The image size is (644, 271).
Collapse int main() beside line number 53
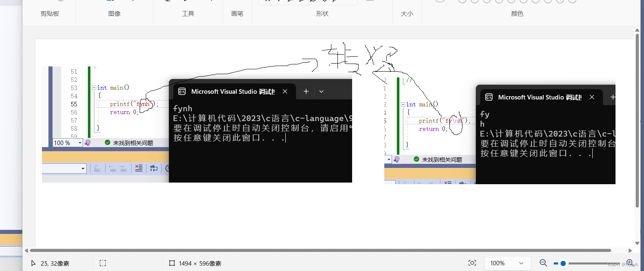[94, 88]
